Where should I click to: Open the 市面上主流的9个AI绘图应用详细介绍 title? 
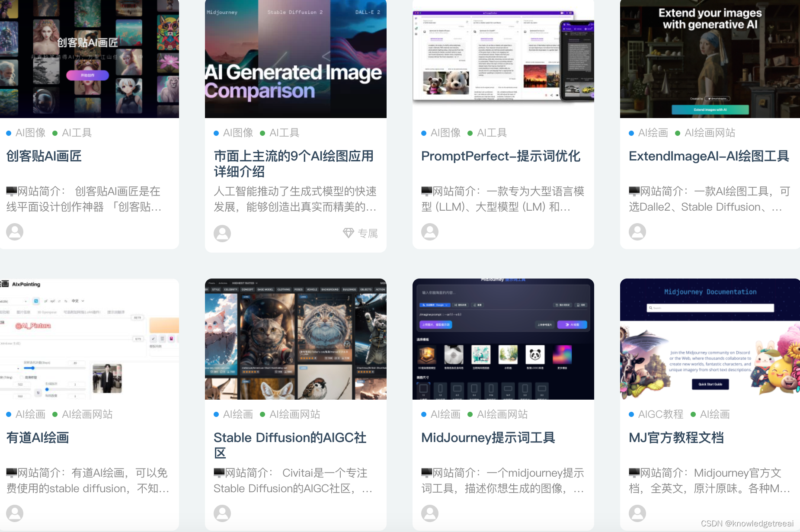[294, 164]
